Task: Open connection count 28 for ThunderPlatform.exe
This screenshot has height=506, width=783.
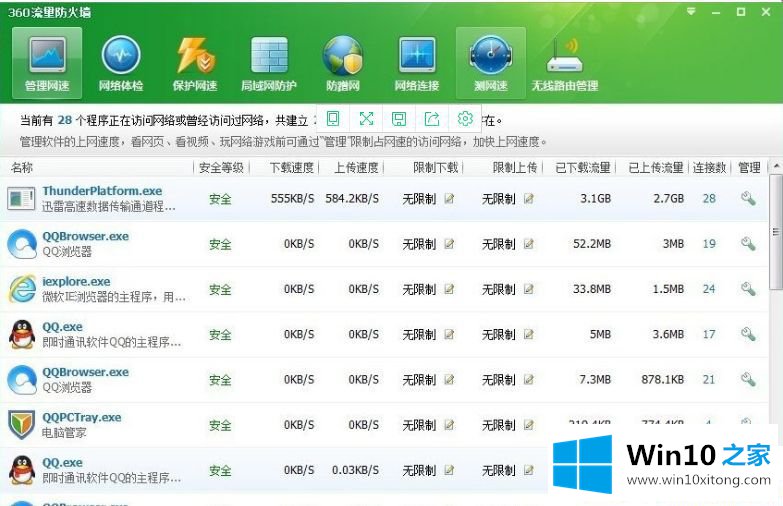Action: point(709,199)
